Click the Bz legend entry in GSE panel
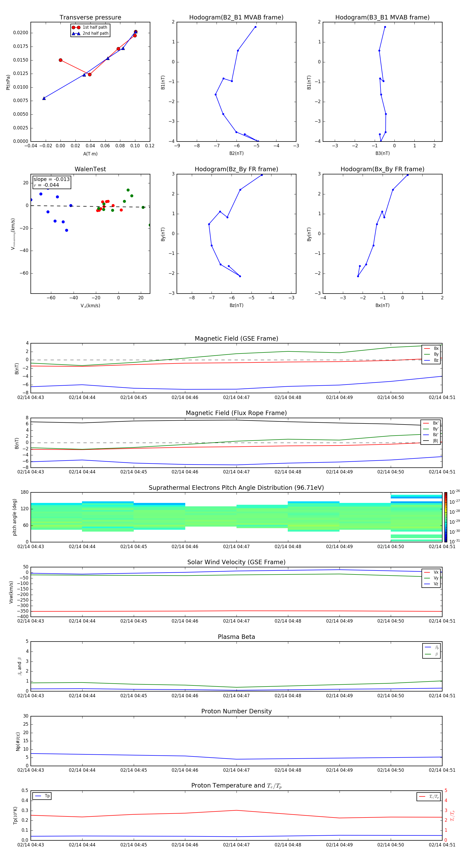 tap(431, 360)
